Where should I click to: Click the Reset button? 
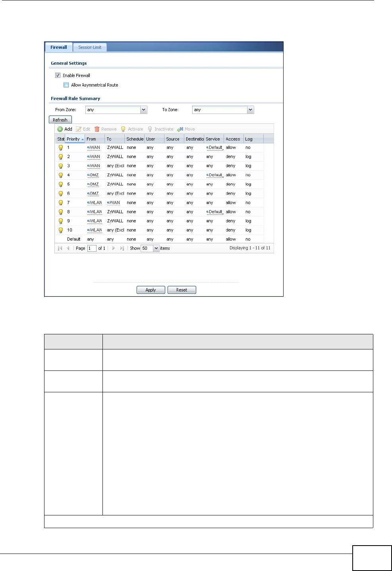tap(182, 290)
